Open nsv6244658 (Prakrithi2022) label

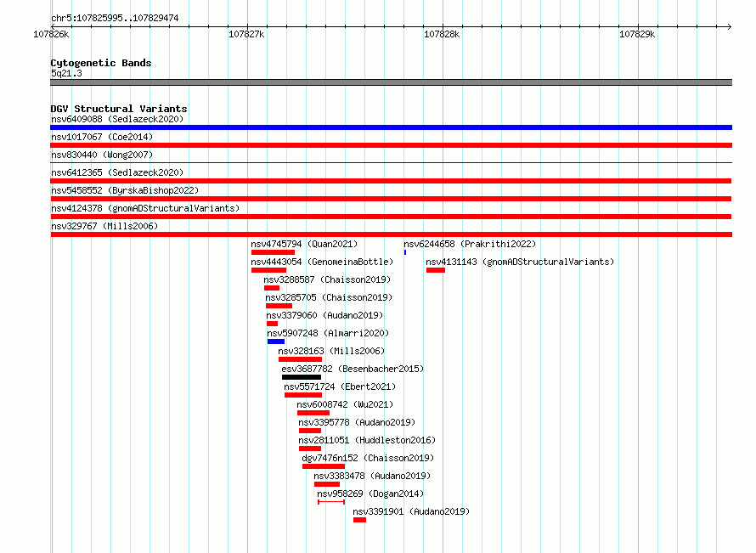[470, 244]
